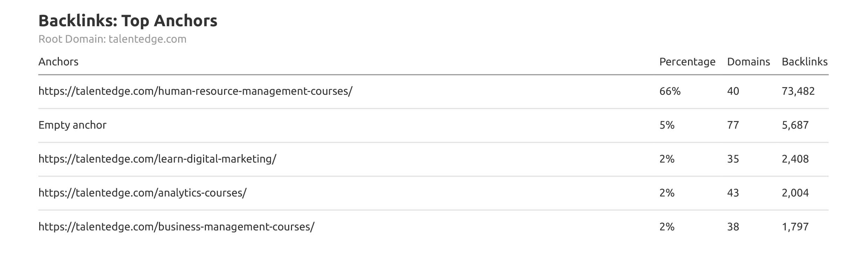The image size is (868, 258).
Task: Click the Anchors column header
Action: (x=58, y=62)
